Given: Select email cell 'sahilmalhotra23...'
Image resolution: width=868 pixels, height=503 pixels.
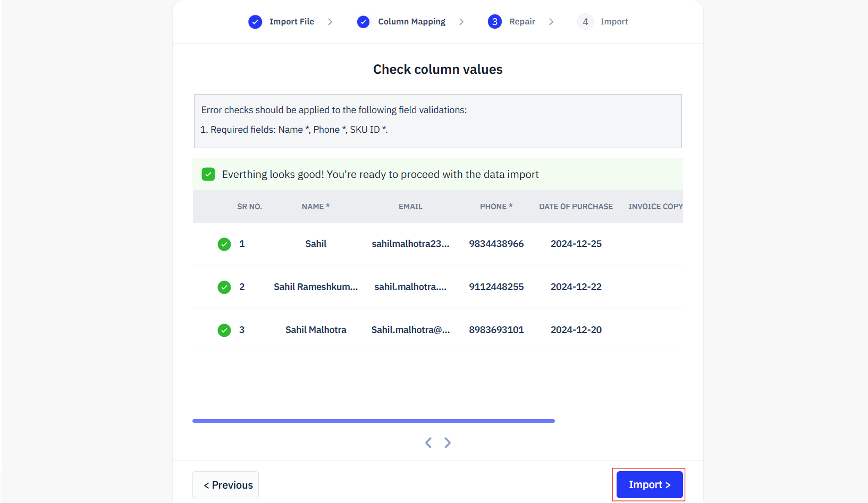Looking at the screenshot, I should pyautogui.click(x=410, y=244).
